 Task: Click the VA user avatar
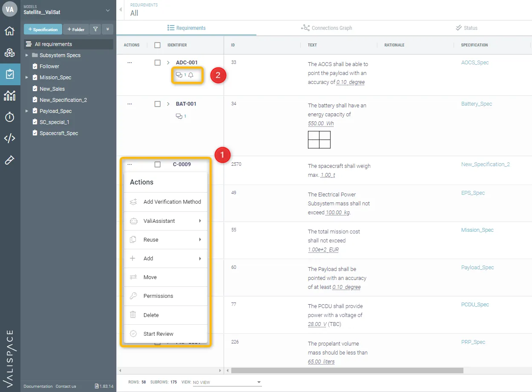tap(10, 9)
